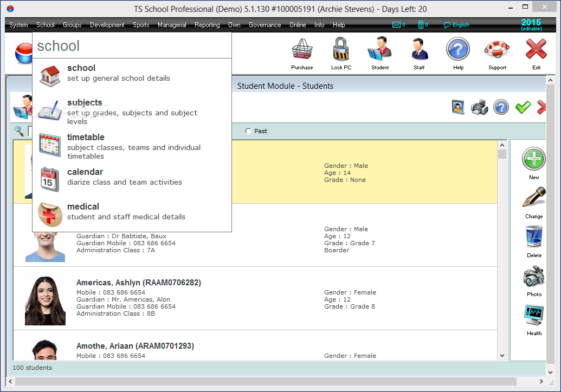Click Grade : None in highlighted row

[x=345, y=180]
